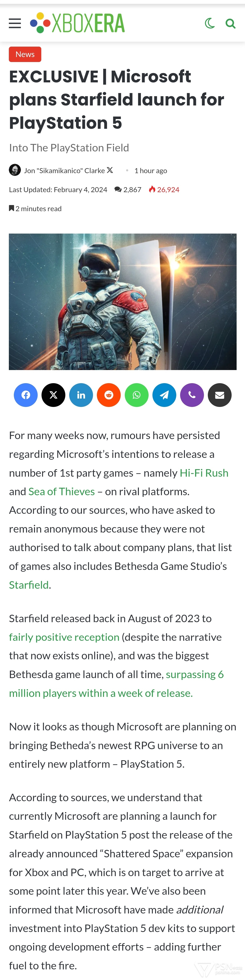View the 2,867 comments count
Image resolution: width=245 pixels, height=980 pixels.
[128, 189]
